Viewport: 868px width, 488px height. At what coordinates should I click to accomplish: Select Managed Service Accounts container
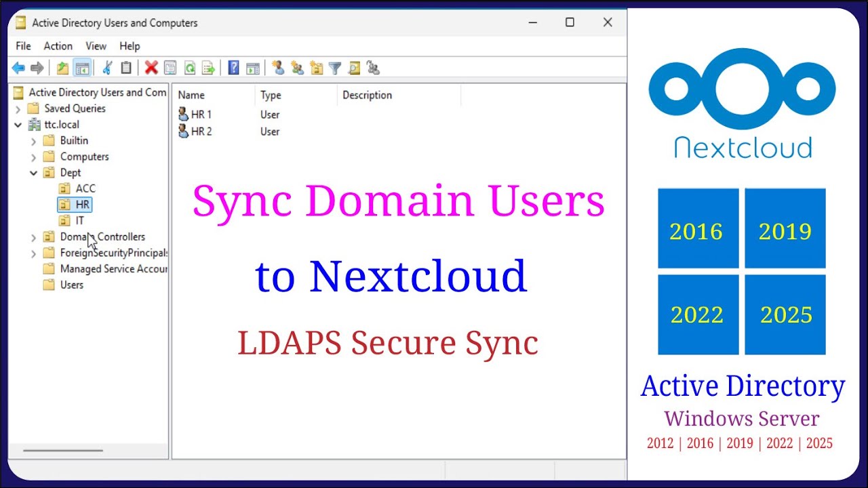(113, 269)
